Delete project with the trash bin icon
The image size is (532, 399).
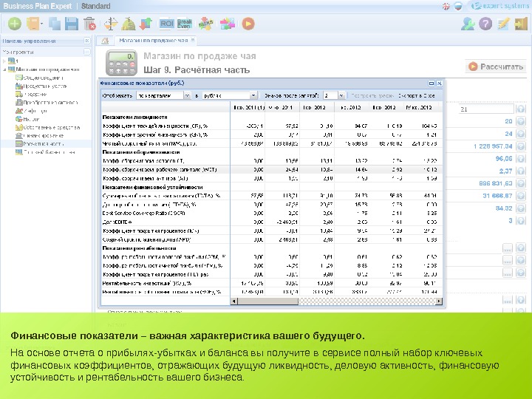click(89, 24)
